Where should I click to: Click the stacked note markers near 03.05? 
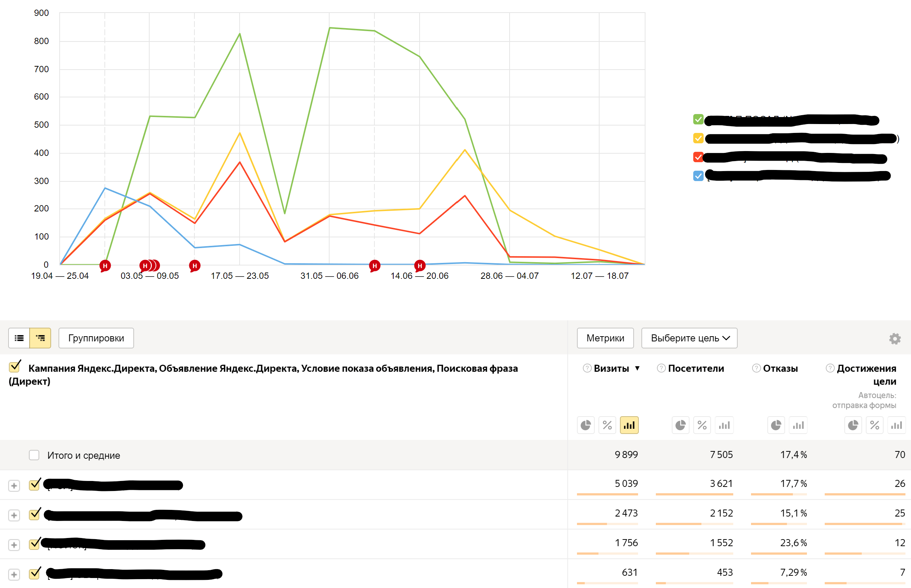[149, 265]
